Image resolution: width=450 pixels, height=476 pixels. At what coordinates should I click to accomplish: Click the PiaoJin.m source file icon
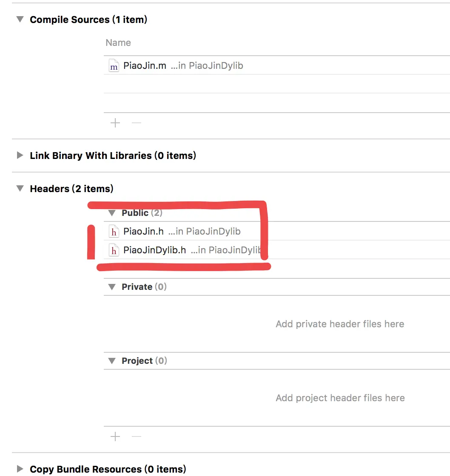114,65
